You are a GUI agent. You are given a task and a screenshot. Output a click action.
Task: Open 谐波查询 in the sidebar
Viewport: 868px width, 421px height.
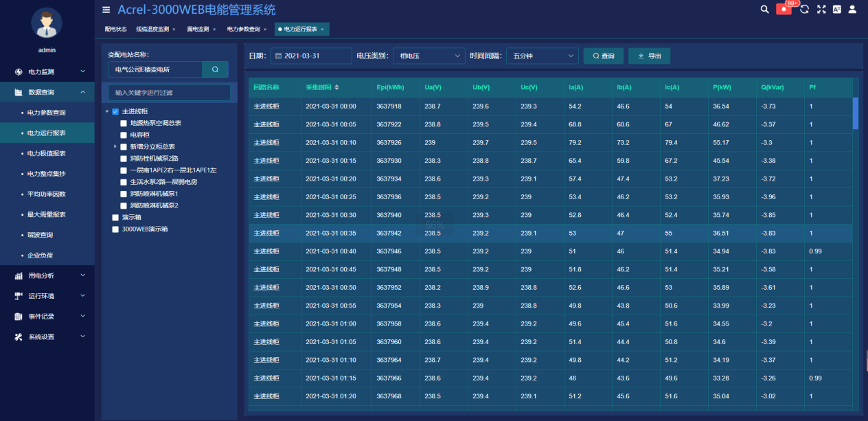coord(47,235)
